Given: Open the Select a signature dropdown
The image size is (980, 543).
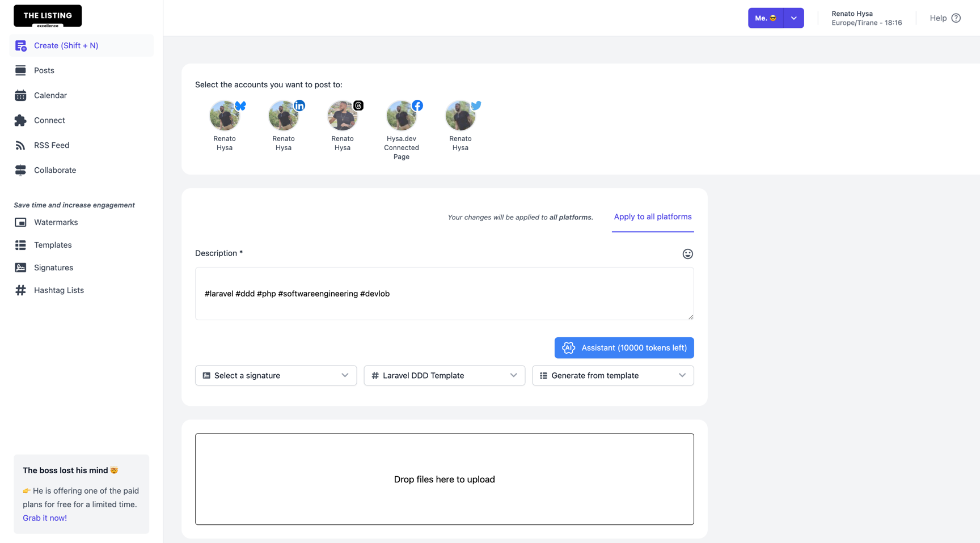Looking at the screenshot, I should pos(276,375).
